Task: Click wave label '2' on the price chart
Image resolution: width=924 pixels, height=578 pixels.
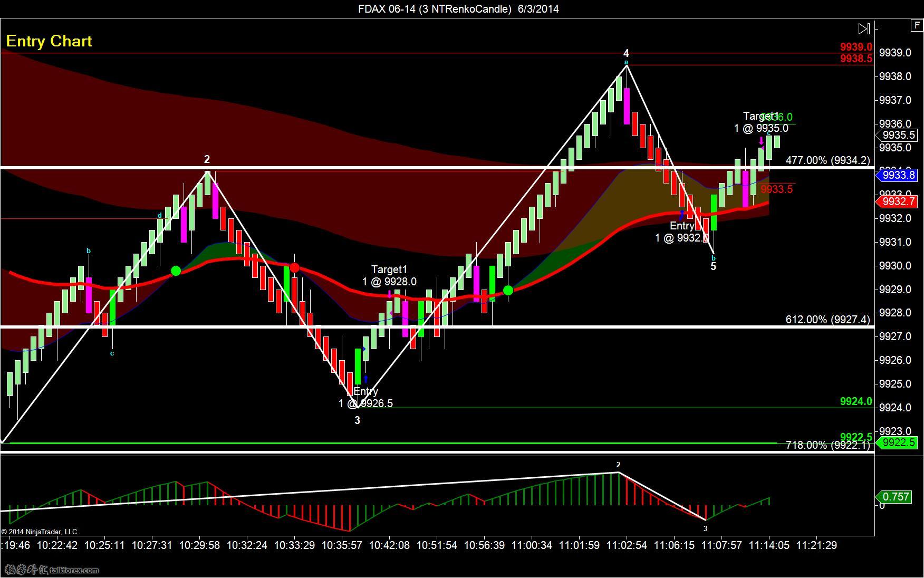Action: tap(207, 159)
